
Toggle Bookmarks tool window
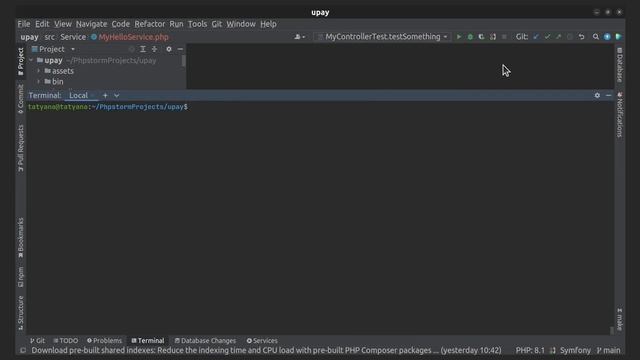pos(20,238)
